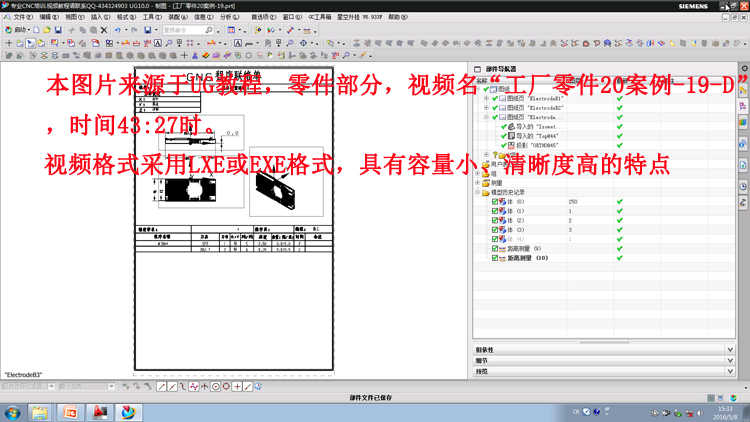Viewport: 750px width, 422px height.
Task: Open File Explorer from the taskbar
Action: click(40, 412)
